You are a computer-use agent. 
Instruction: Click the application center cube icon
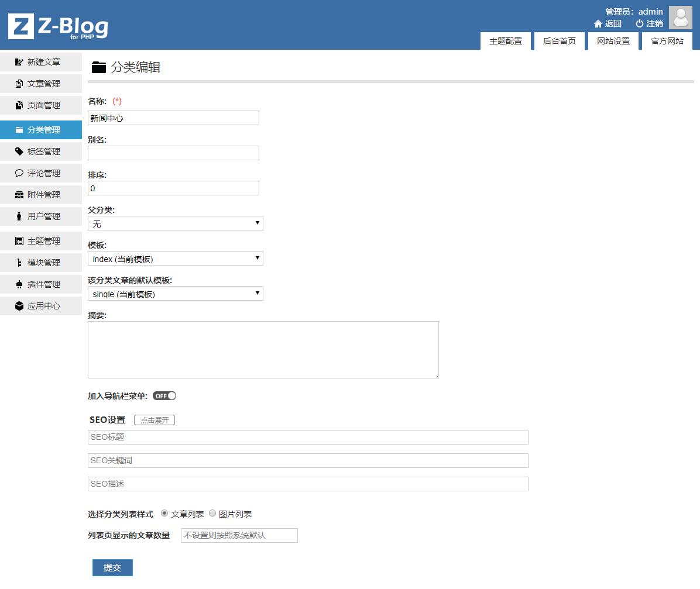[19, 306]
